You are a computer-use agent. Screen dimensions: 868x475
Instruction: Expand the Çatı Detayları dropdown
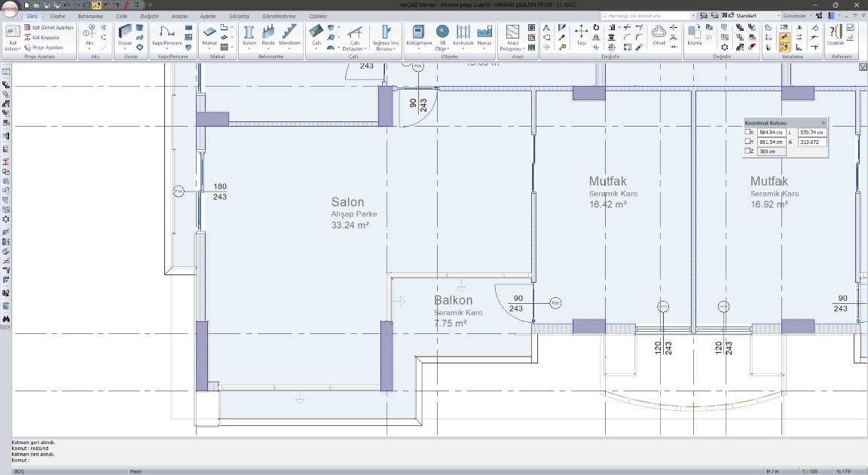pyautogui.click(x=355, y=49)
